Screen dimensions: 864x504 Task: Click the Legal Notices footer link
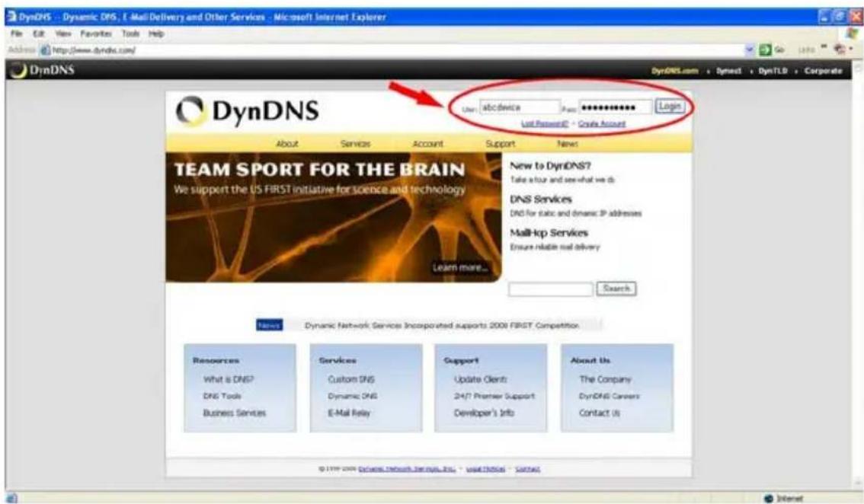tap(485, 469)
